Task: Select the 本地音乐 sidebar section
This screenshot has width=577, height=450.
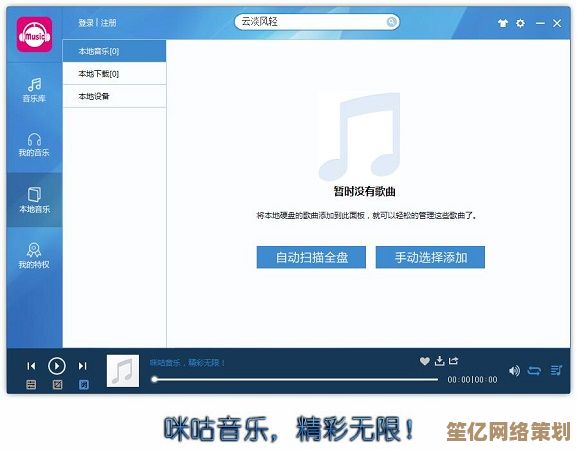Action: pyautogui.click(x=34, y=200)
